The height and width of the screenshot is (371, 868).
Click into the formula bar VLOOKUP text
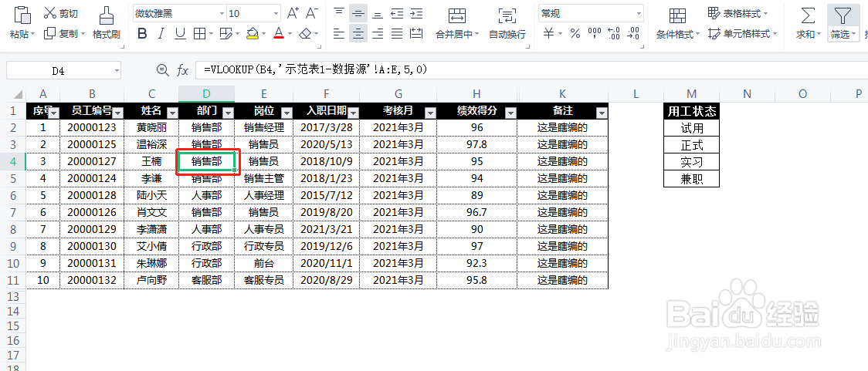click(x=316, y=69)
